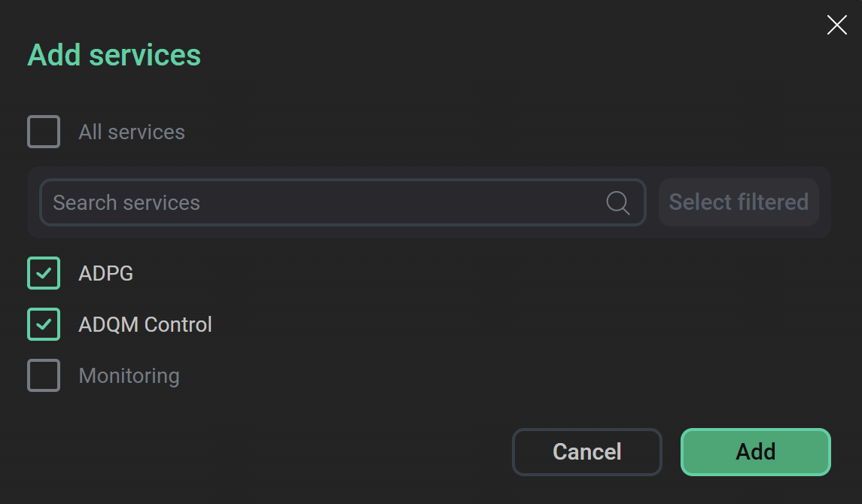Click the search icon inside the search field

617,202
